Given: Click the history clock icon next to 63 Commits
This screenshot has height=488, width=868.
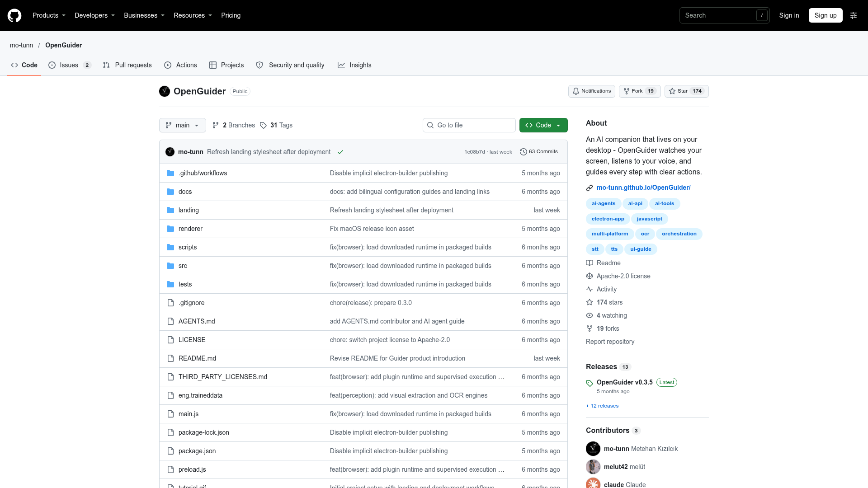Looking at the screenshot, I should coord(524,152).
